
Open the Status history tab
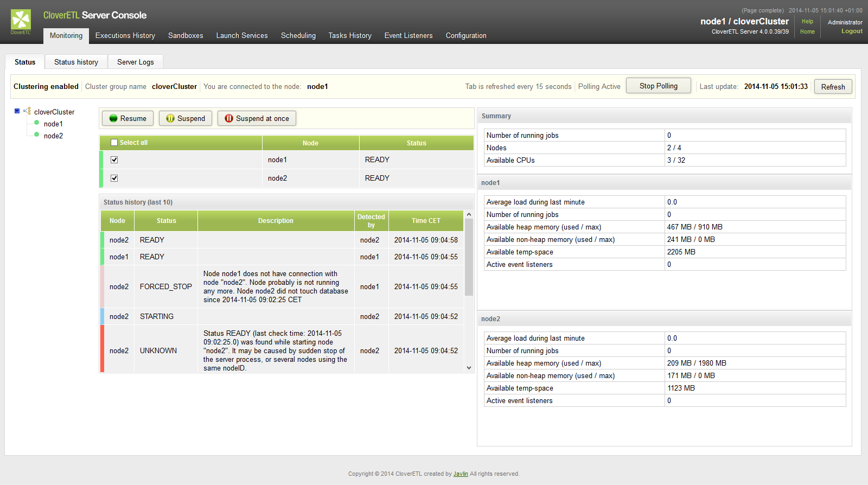point(76,62)
